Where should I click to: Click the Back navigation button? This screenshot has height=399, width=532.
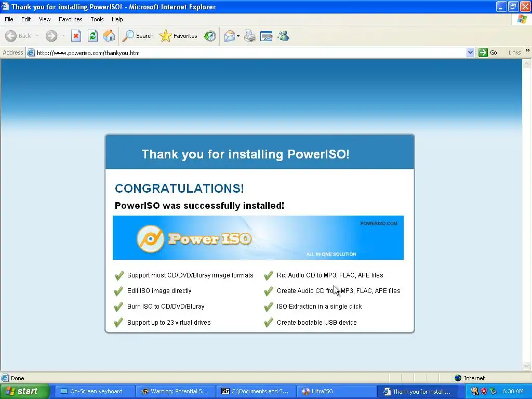click(18, 36)
